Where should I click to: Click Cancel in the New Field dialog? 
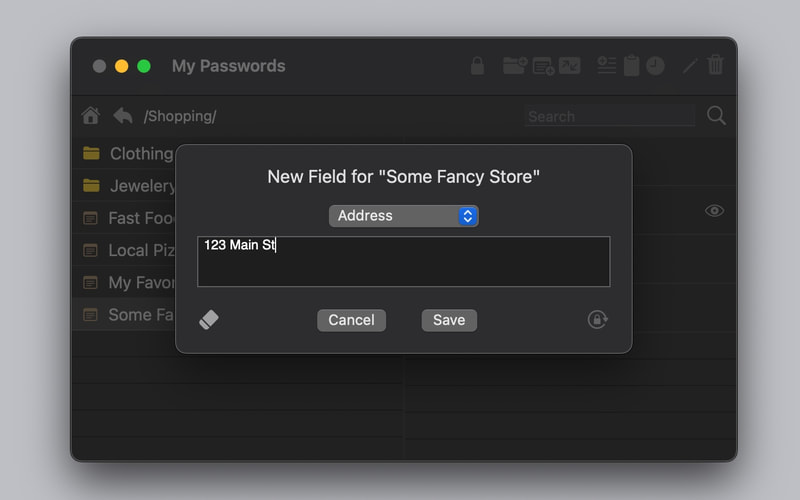[x=352, y=320]
